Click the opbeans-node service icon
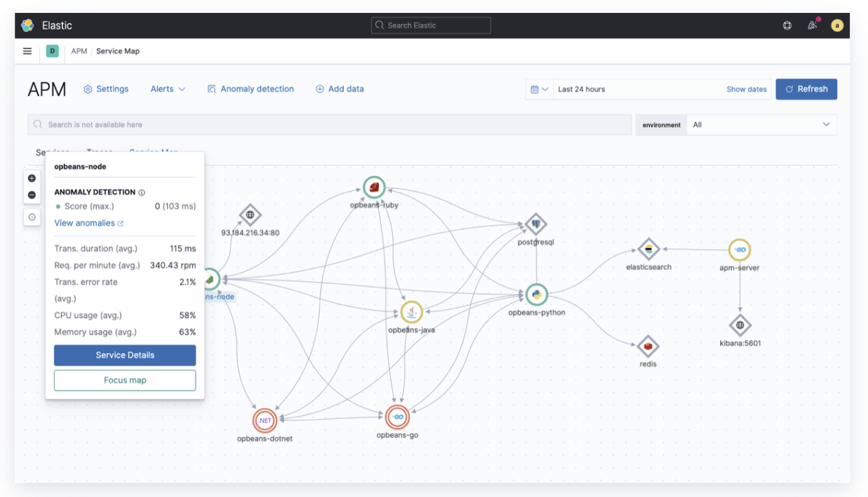The image size is (868, 497). pyautogui.click(x=212, y=279)
